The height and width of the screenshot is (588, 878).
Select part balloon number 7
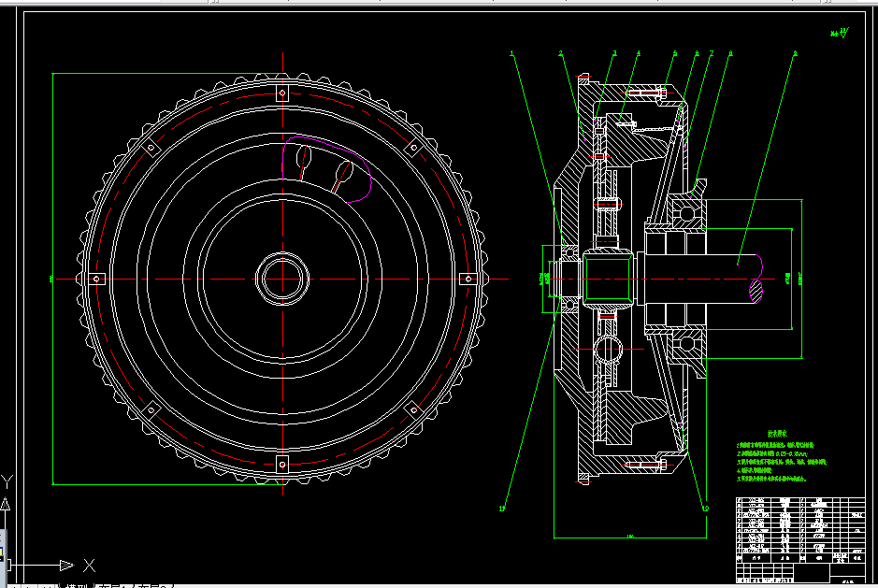[712, 54]
